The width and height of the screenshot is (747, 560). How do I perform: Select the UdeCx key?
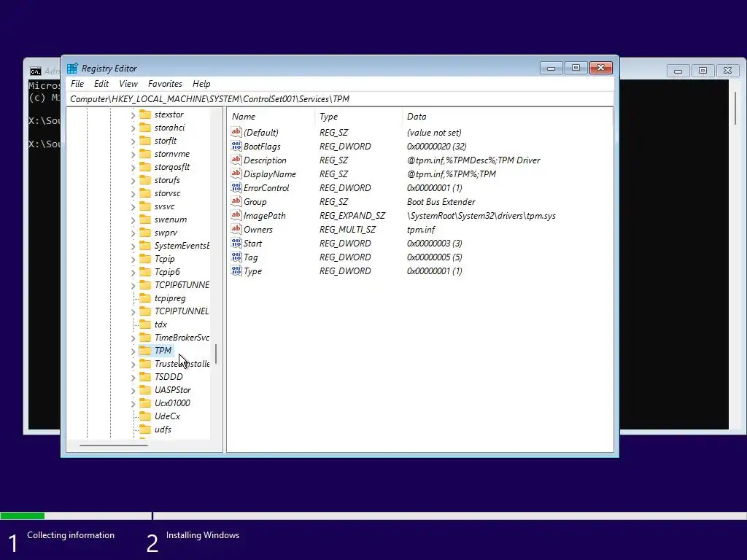(x=167, y=416)
